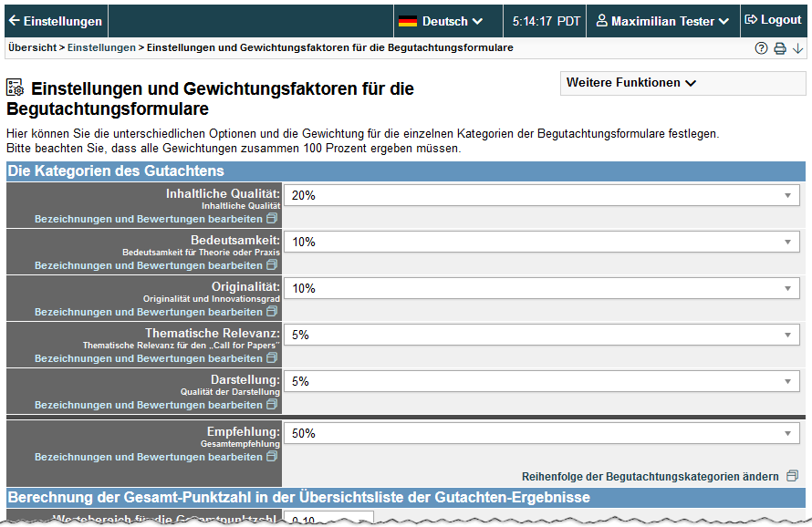Viewport: 812px width, 527px height.
Task: Edit labels link for Thematische Relevanz
Action: coord(149,358)
